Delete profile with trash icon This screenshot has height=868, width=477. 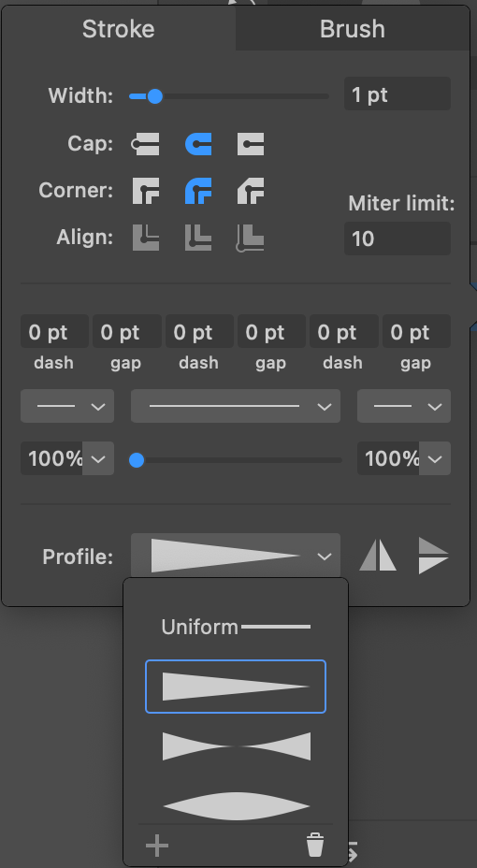click(x=315, y=845)
